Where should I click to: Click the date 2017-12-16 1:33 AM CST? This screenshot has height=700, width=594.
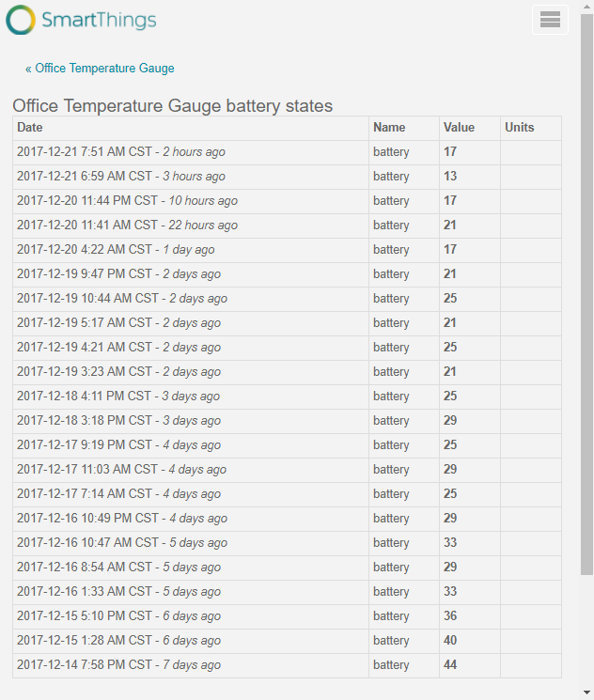(85, 592)
